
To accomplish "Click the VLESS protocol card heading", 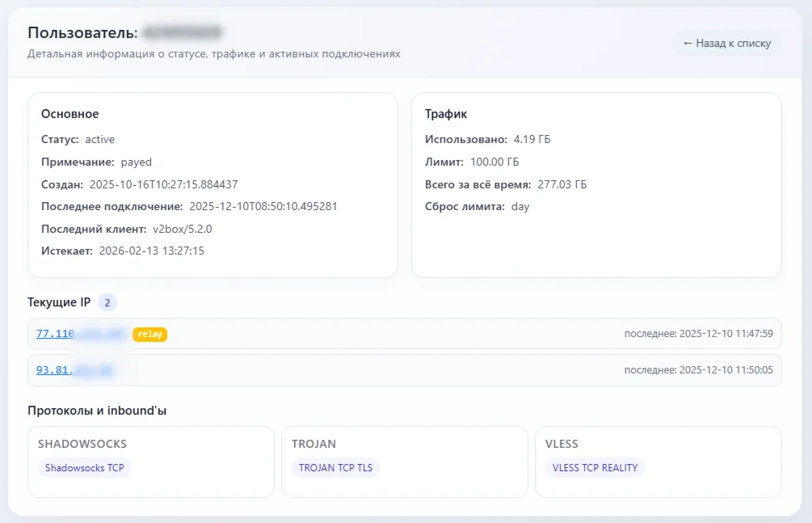I will coord(562,444).
